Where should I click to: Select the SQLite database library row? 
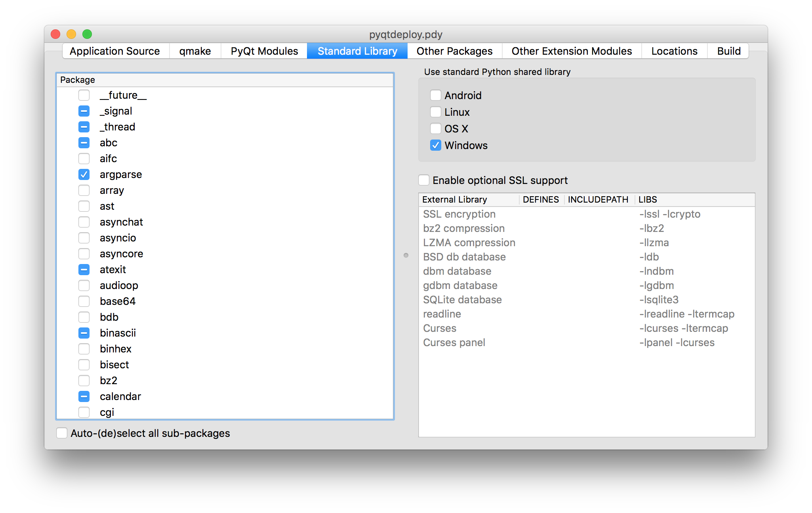462,300
